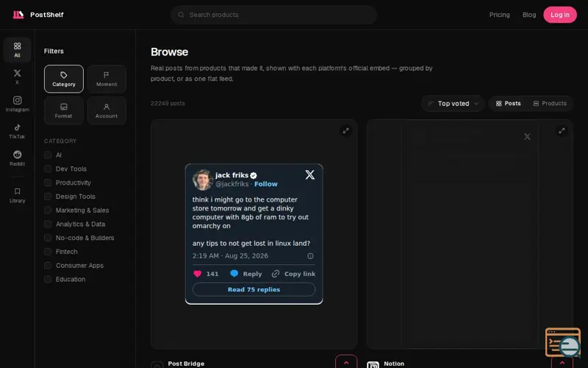This screenshot has width=588, height=368.
Task: Open the chat widget icon
Action: click(x=563, y=342)
